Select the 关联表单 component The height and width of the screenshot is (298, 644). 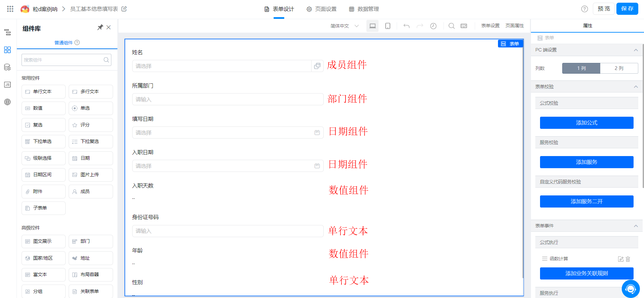point(91,291)
